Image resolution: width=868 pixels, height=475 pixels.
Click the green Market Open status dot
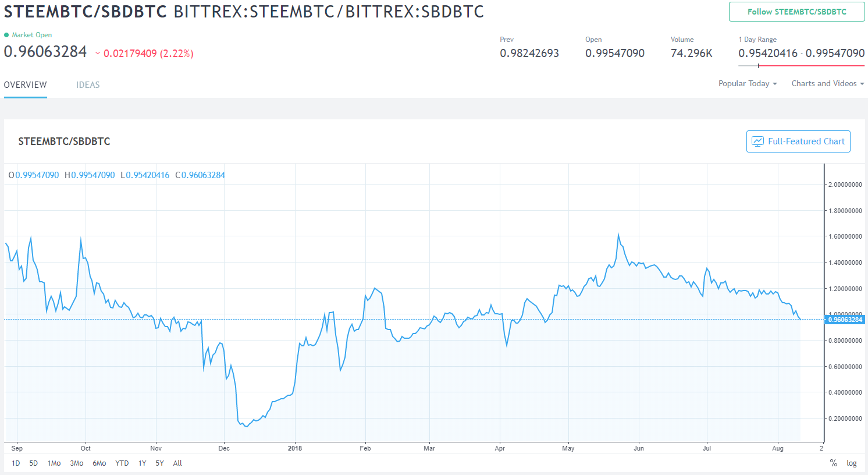pos(6,35)
